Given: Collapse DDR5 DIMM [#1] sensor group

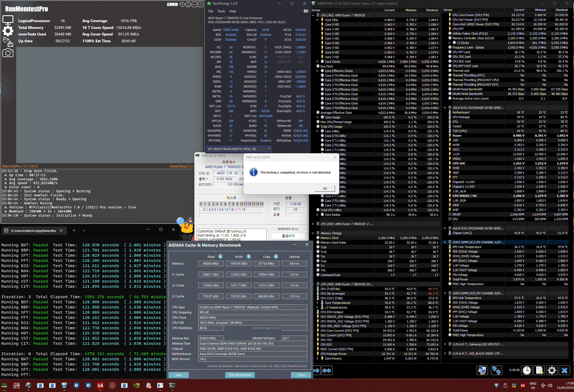Looking at the screenshot, I should pyautogui.click(x=445, y=242).
